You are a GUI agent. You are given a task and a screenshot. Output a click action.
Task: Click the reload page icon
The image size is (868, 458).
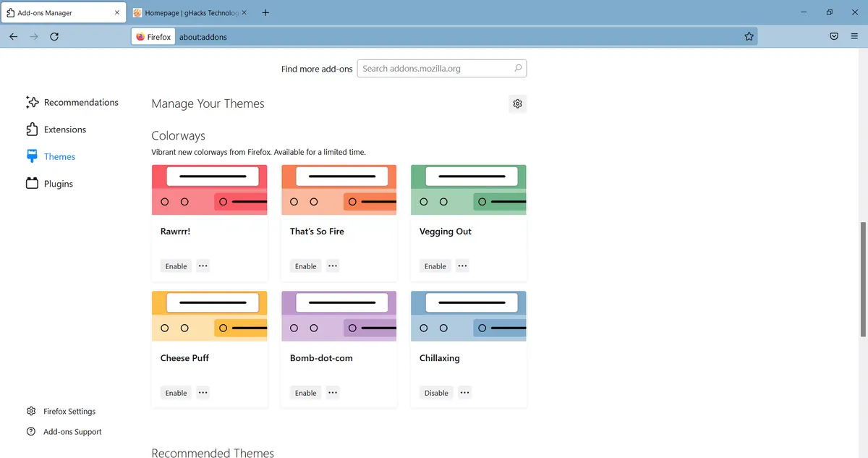click(x=54, y=36)
